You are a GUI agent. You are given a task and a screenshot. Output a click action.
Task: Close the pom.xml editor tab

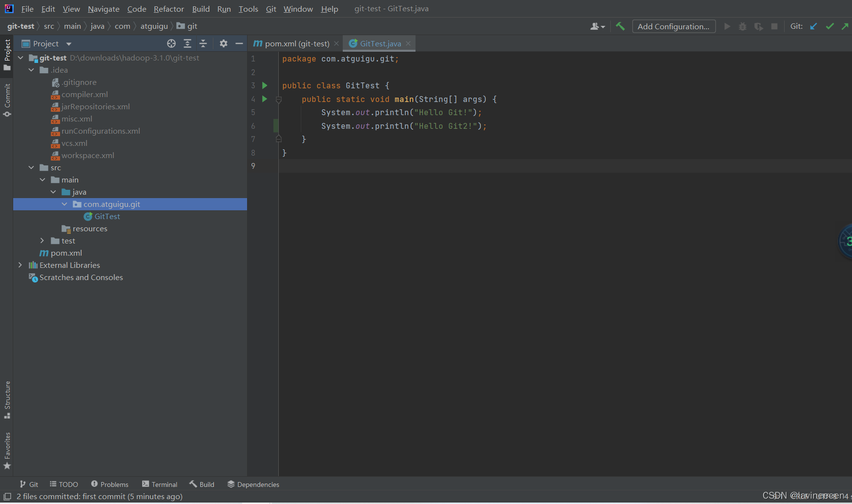[x=336, y=43]
